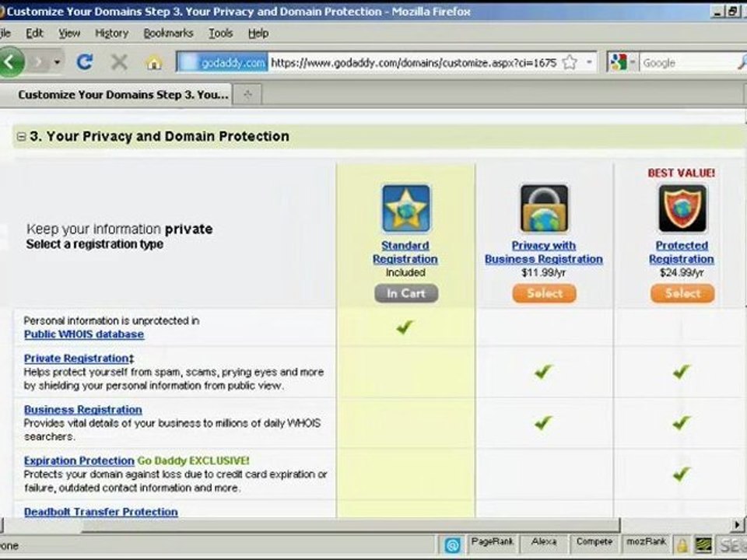The width and height of the screenshot is (747, 560).
Task: Click the Google search engine icon
Action: [x=619, y=62]
